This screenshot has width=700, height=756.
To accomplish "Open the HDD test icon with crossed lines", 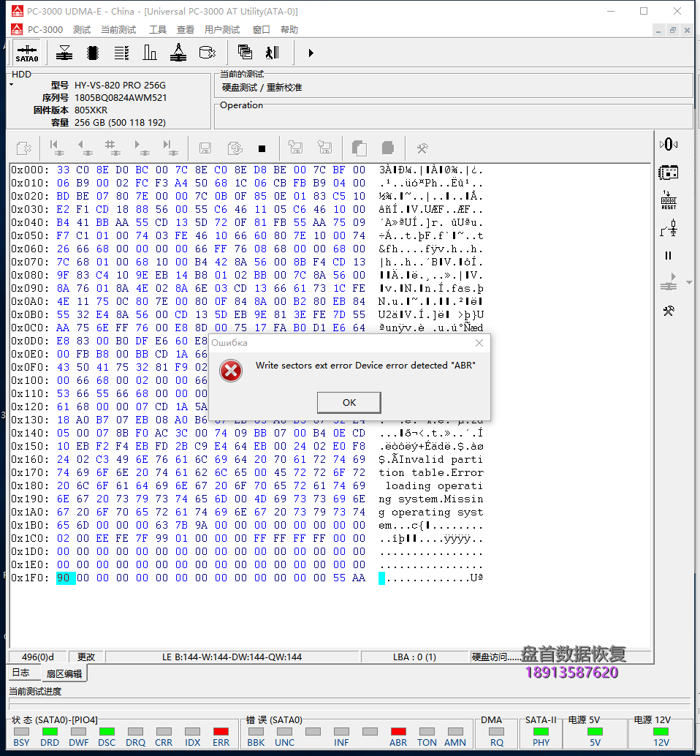I will [x=64, y=53].
